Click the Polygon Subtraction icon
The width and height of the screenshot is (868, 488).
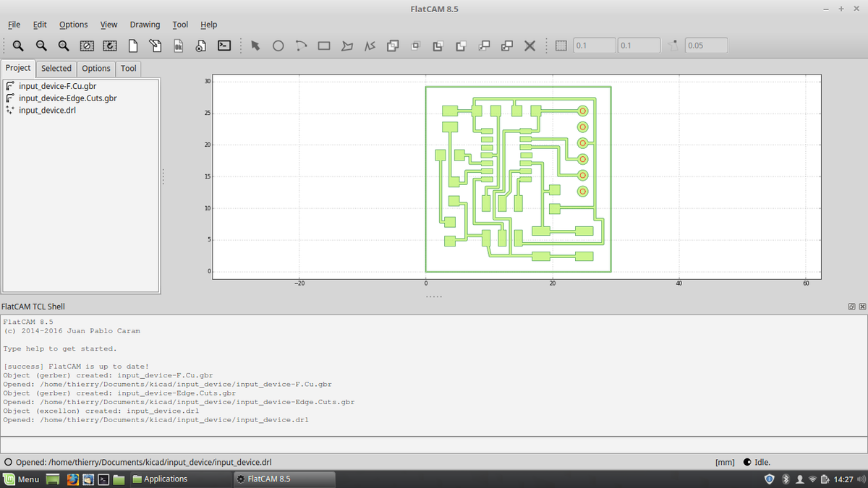click(x=438, y=46)
